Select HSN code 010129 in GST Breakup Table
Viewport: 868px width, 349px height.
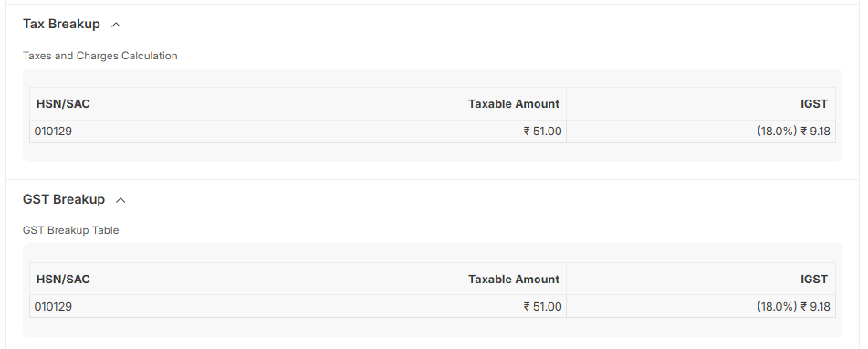[x=53, y=306]
